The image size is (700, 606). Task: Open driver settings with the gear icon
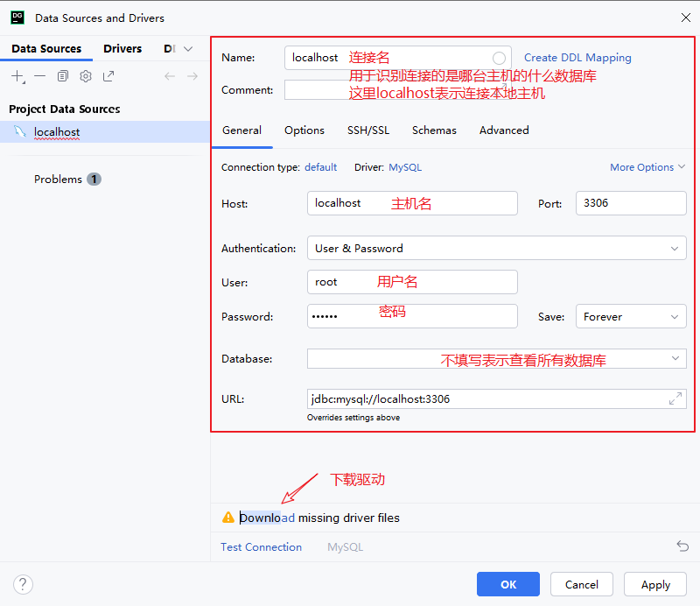[86, 76]
